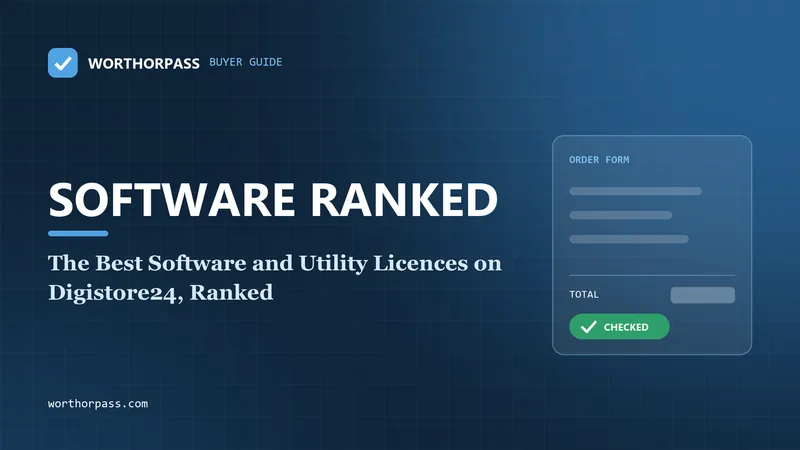Click the SOFTWARE RANKED headline
800x450 pixels.
coord(273,199)
